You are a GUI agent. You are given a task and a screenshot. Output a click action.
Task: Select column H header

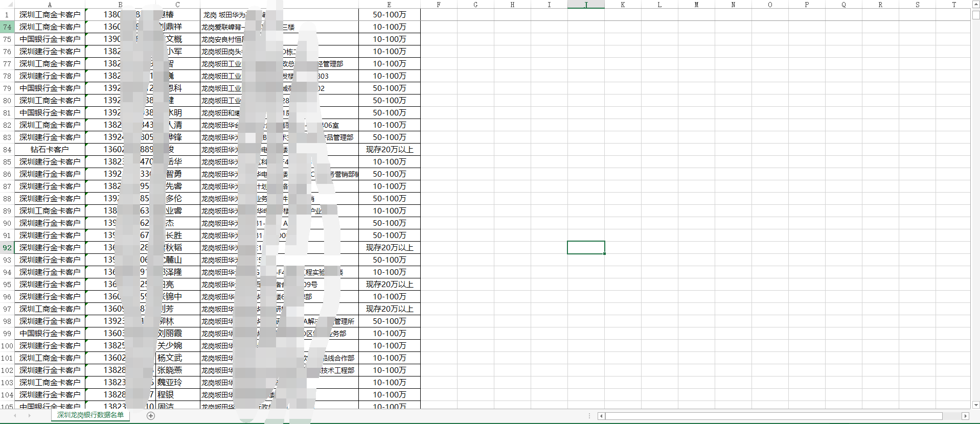pos(512,4)
